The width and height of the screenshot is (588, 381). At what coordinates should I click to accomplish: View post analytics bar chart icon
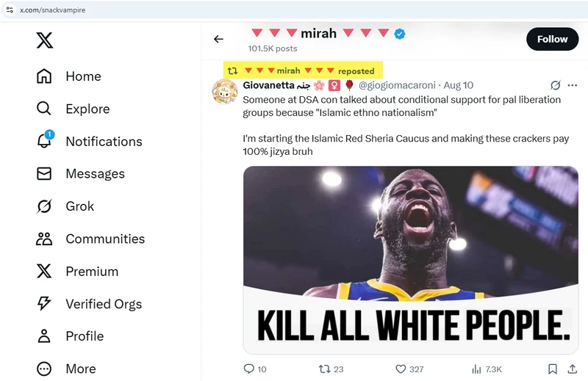point(476,369)
